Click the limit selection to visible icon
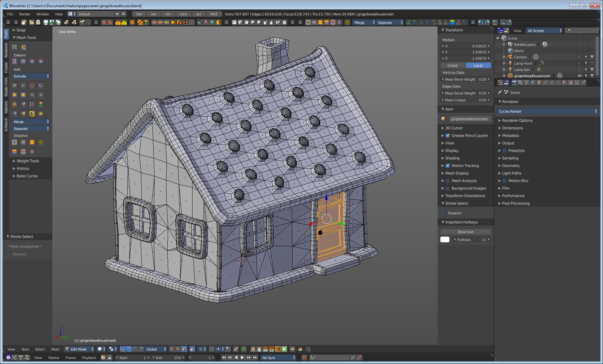 tap(192, 349)
